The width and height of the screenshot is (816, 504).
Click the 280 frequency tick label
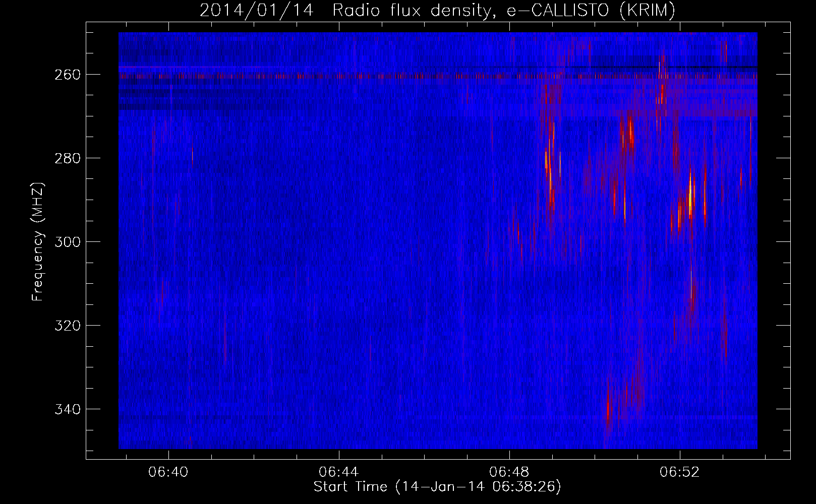67,158
